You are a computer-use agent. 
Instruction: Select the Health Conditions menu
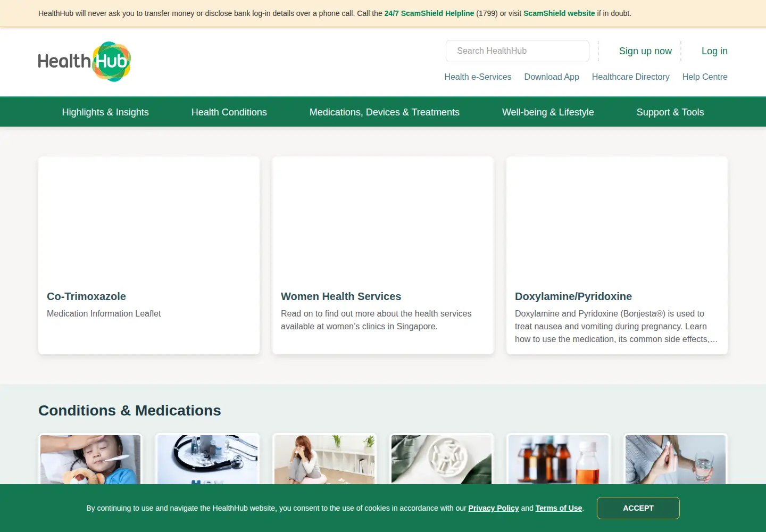pyautogui.click(x=229, y=112)
